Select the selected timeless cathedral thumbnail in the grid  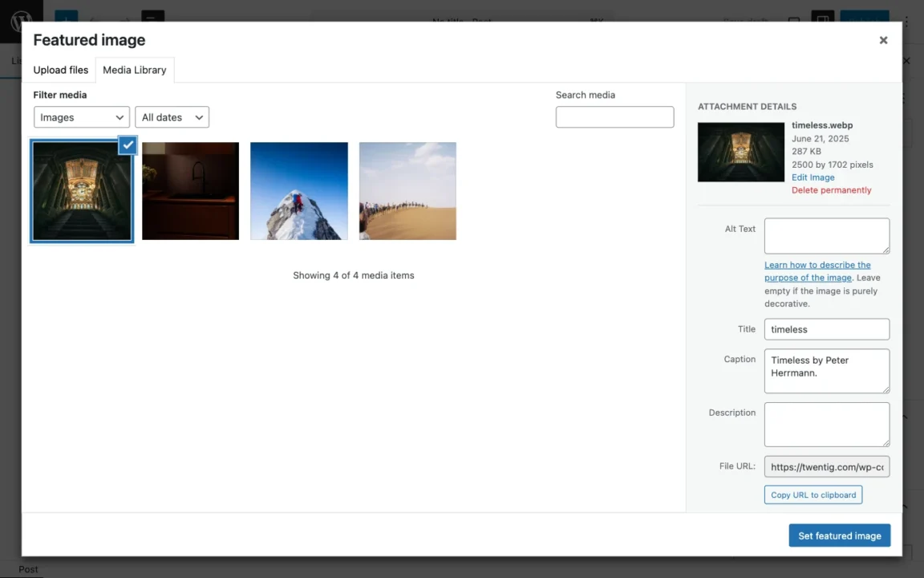(82, 191)
